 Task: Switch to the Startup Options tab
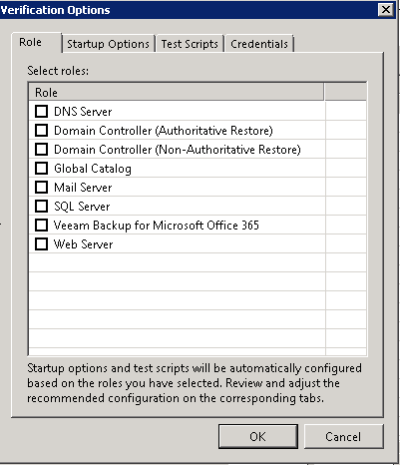coord(108,44)
